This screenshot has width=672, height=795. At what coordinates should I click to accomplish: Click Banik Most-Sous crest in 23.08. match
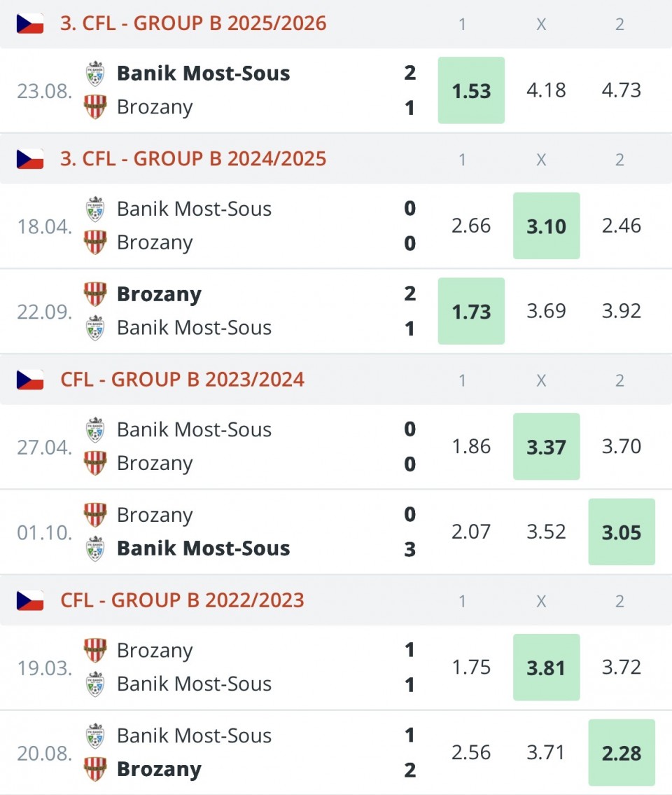click(x=95, y=74)
